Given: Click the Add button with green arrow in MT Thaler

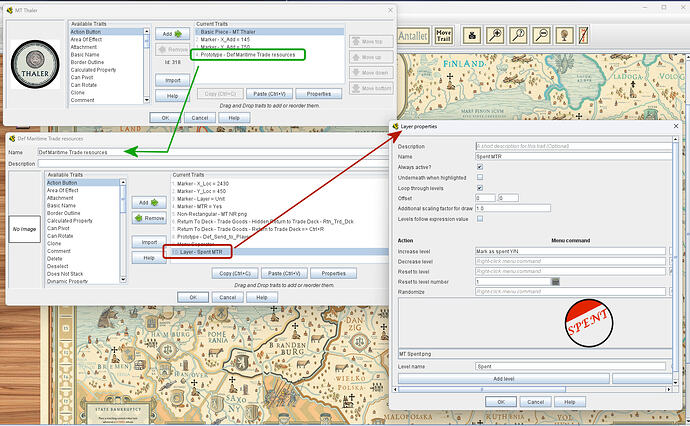Looking at the screenshot, I should (x=174, y=34).
